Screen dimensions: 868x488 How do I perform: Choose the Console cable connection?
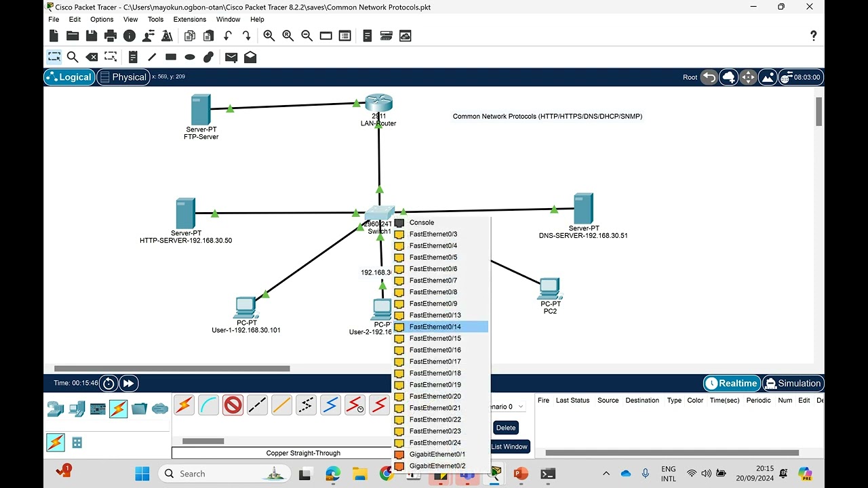(208, 405)
